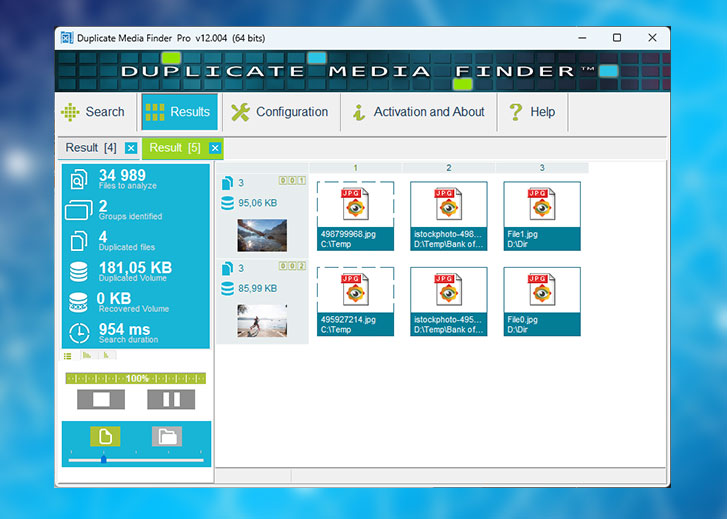Click column header 2
Viewport: 727px width, 519px height.
[449, 168]
